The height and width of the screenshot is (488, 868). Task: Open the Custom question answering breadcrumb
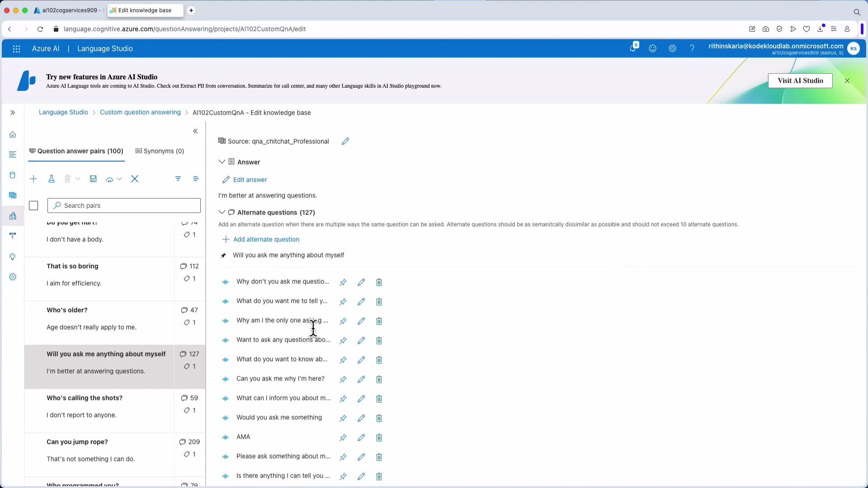coord(140,112)
